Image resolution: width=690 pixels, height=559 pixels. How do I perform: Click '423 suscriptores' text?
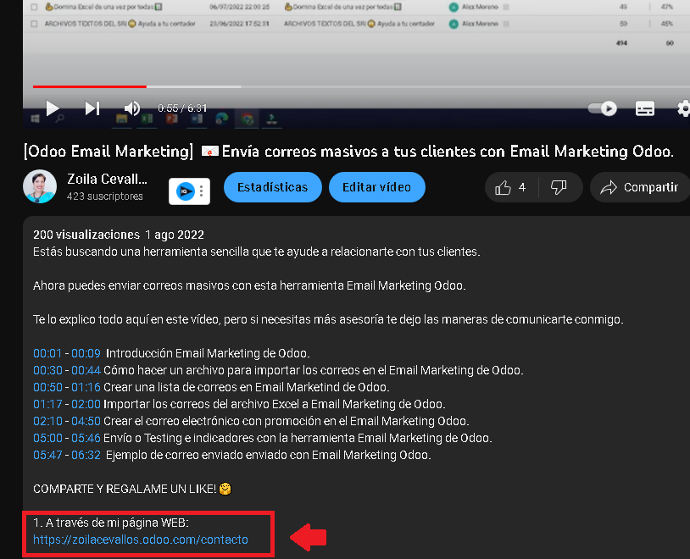point(105,196)
